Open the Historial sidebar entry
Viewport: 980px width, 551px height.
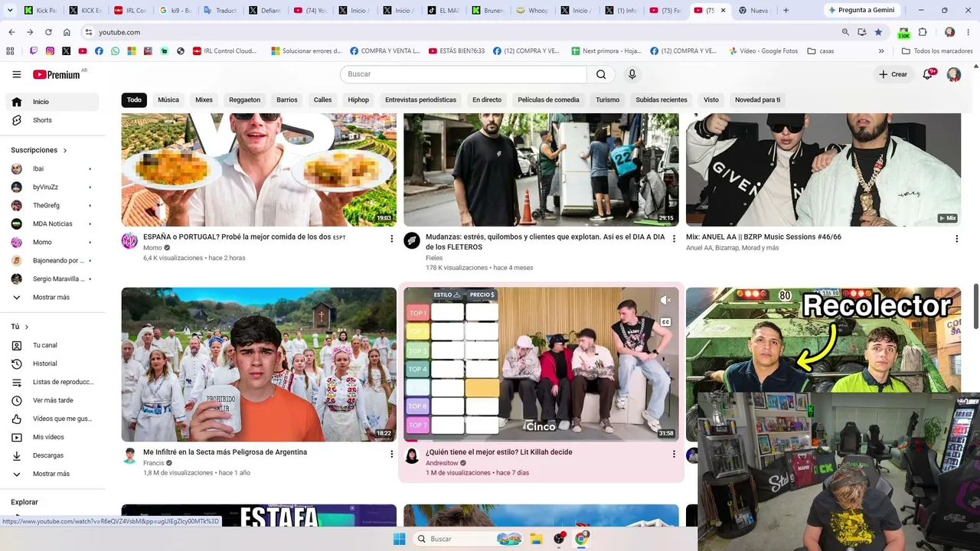52,364
